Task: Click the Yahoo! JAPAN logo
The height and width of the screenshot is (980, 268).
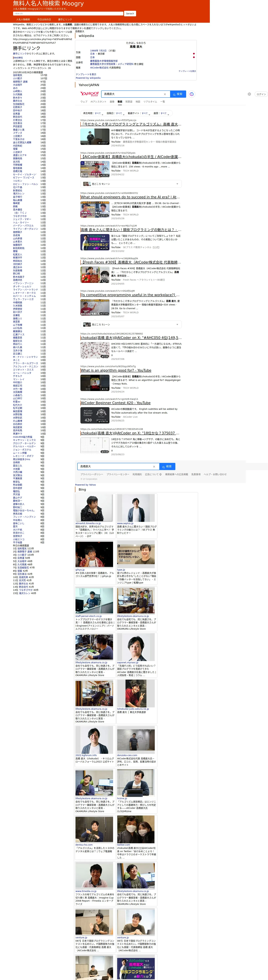Action: (89, 94)
